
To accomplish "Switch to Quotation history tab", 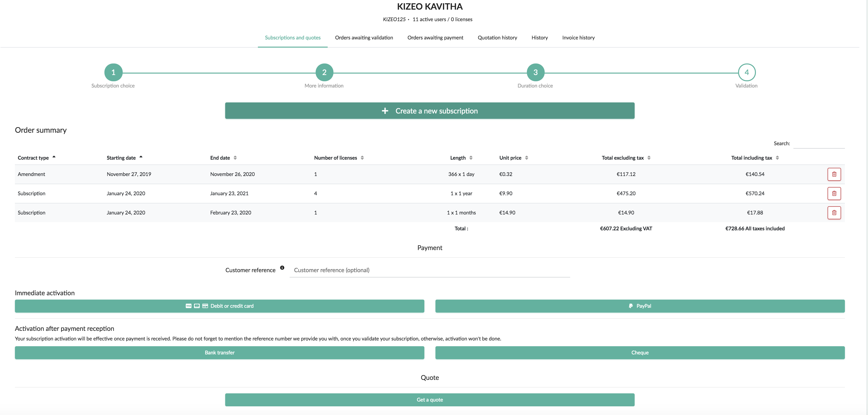I will click(x=497, y=38).
